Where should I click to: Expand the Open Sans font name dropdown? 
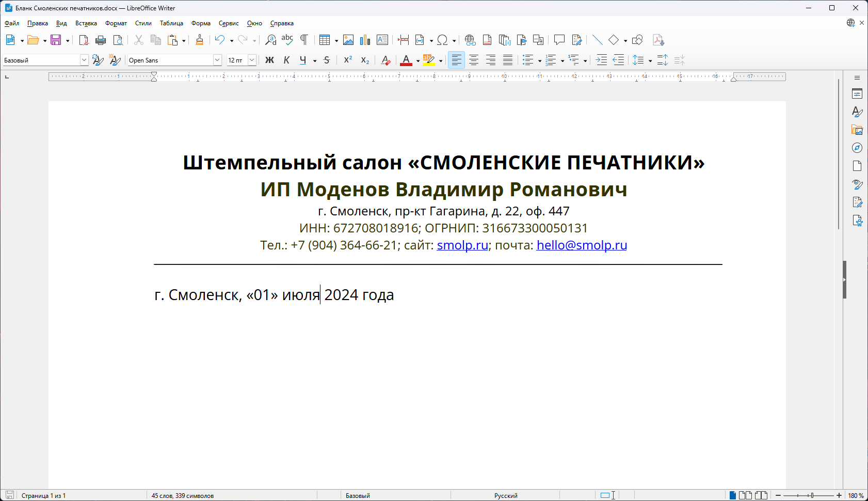[217, 60]
